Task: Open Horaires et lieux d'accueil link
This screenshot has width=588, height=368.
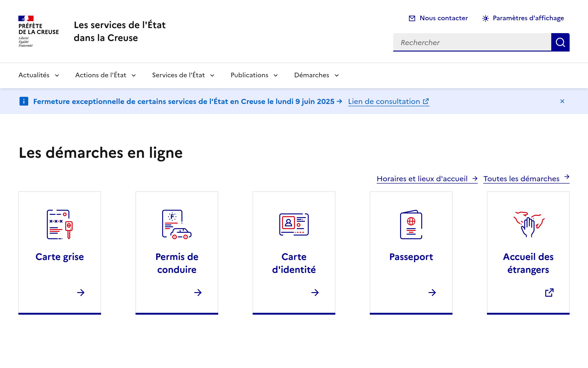Action: [427, 179]
